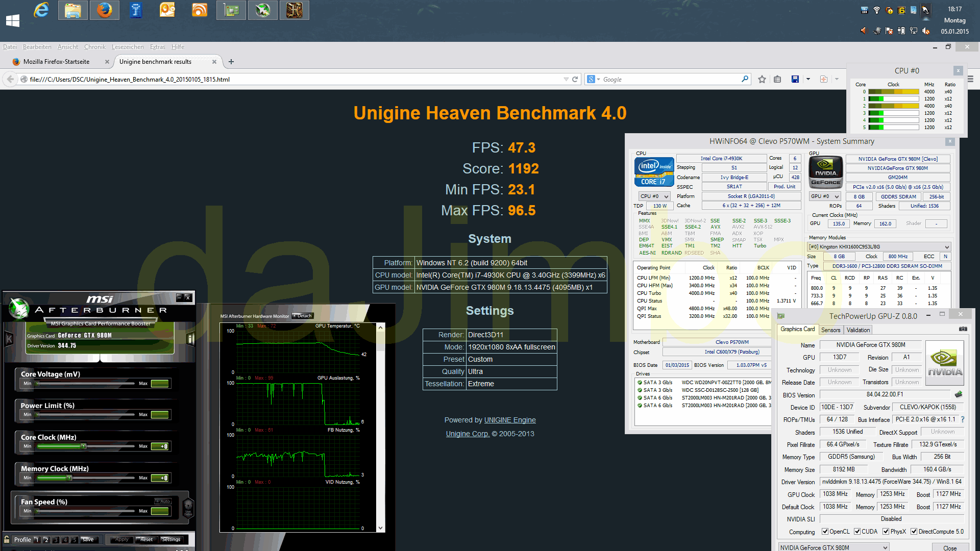Open a new Firefox tab

pyautogui.click(x=231, y=62)
